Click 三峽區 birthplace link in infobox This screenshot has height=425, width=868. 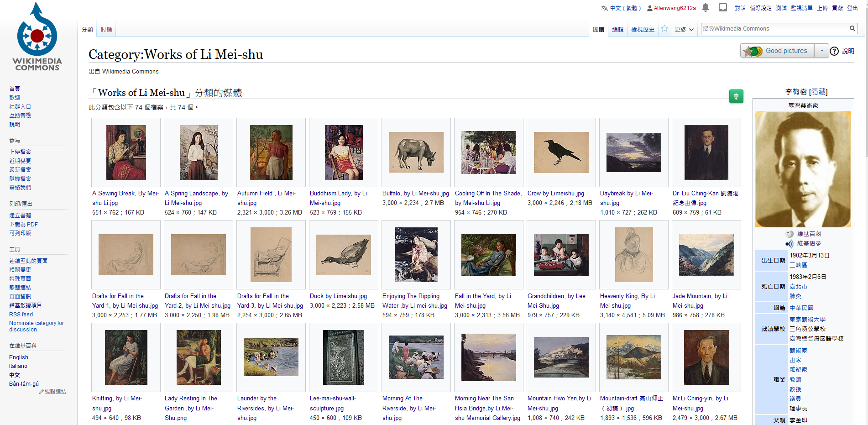coord(798,265)
